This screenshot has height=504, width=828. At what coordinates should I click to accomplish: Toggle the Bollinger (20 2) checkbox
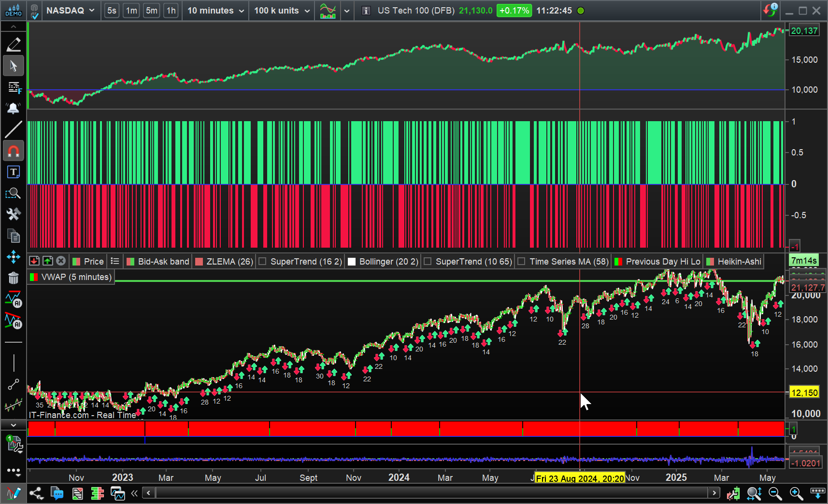point(352,262)
